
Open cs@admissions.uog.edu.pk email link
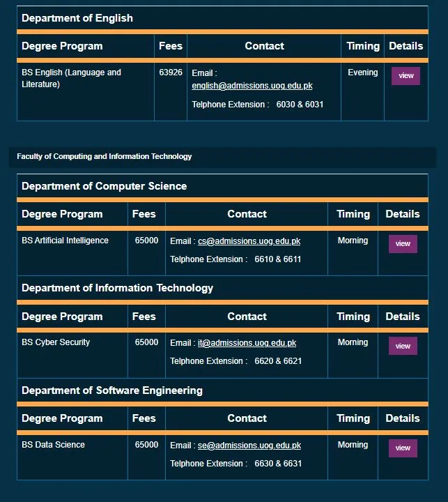[x=249, y=241]
